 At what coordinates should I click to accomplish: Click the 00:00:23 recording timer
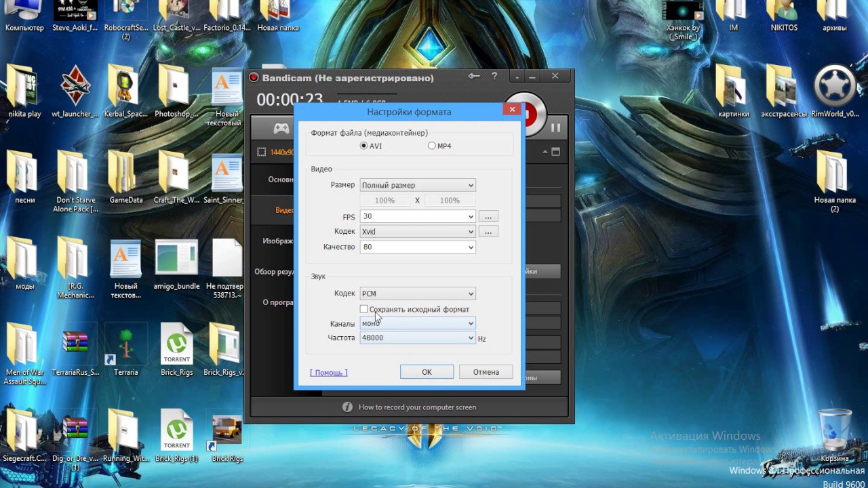pos(290,100)
